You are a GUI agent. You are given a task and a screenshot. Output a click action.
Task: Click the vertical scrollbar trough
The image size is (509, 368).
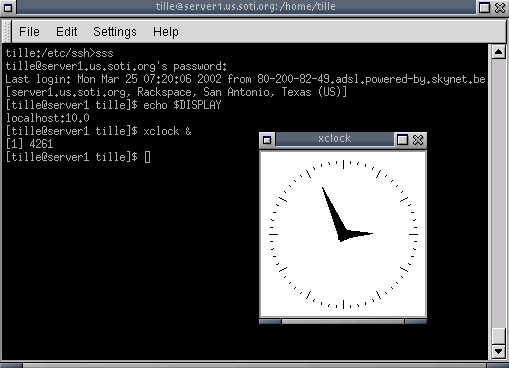(499, 193)
